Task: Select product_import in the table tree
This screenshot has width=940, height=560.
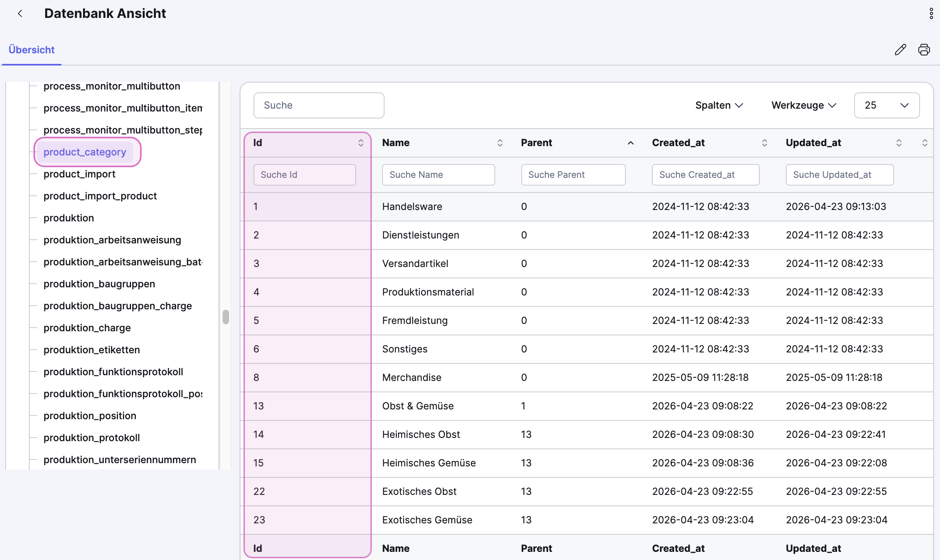Action: point(79,174)
